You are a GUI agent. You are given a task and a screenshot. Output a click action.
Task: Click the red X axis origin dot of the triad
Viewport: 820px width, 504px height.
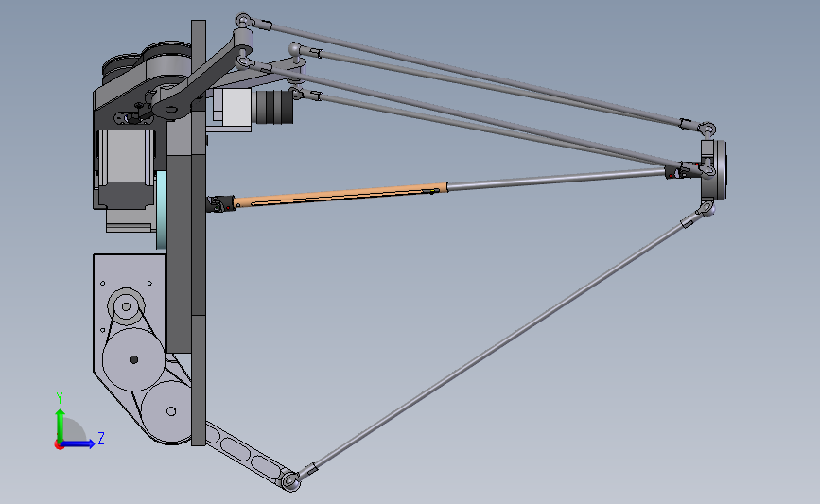pyautogui.click(x=59, y=445)
